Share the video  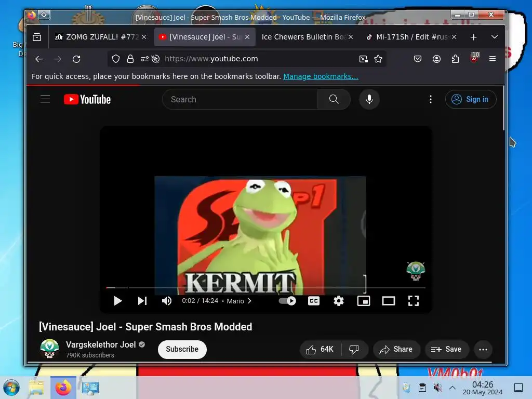(396, 350)
